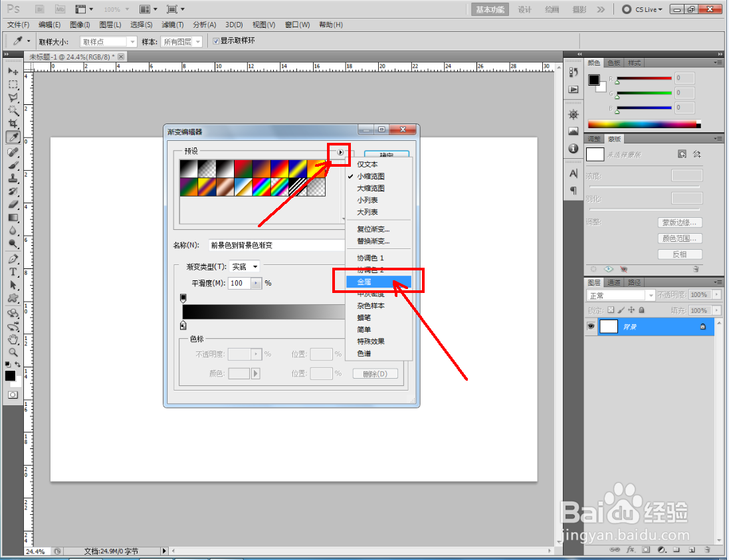Click the foreground color swatch in toolbox
Image resolution: width=729 pixels, height=560 pixels.
click(x=10, y=375)
